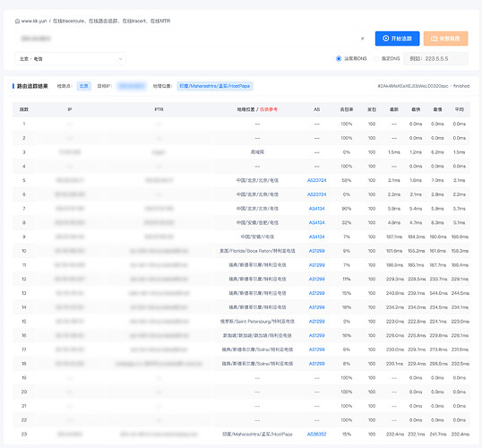Click 新加坡 location in hop 16 row
The width and height of the screenshot is (482, 448).
click(257, 335)
